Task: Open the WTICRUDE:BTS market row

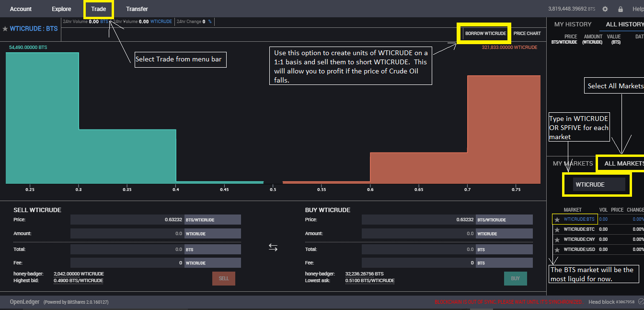Action: click(598, 219)
